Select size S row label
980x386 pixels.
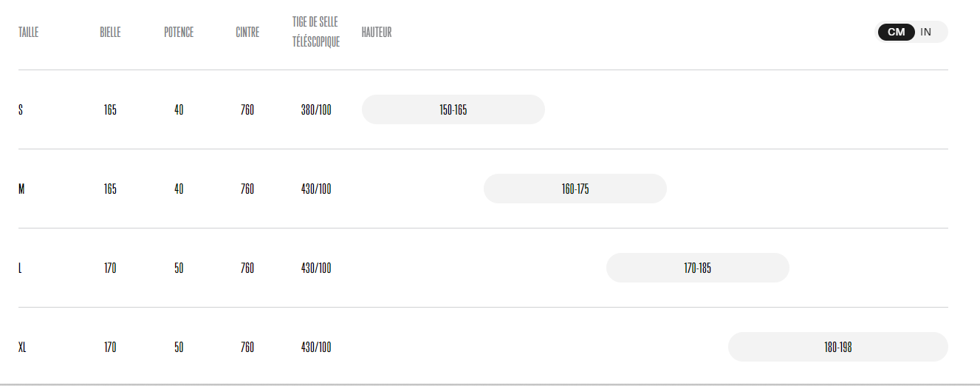coord(21,109)
